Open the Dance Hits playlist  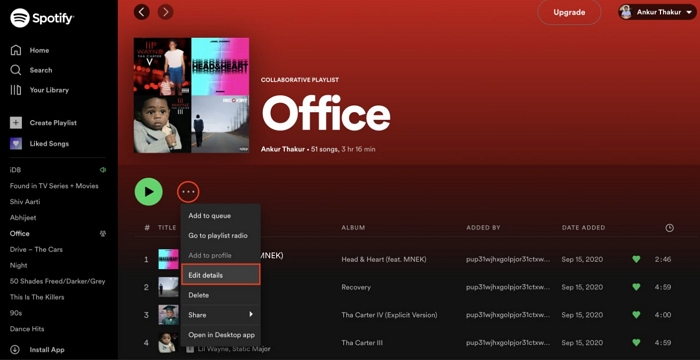pyautogui.click(x=27, y=329)
